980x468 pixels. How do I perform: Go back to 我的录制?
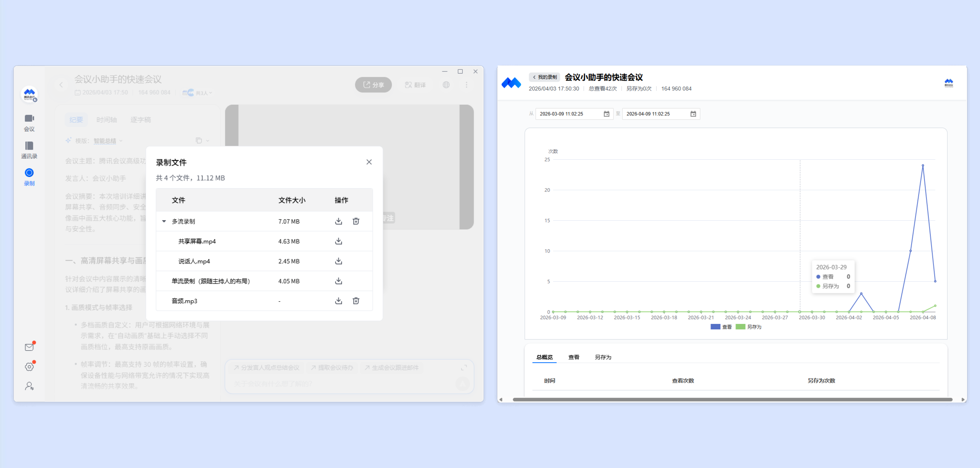point(544,77)
